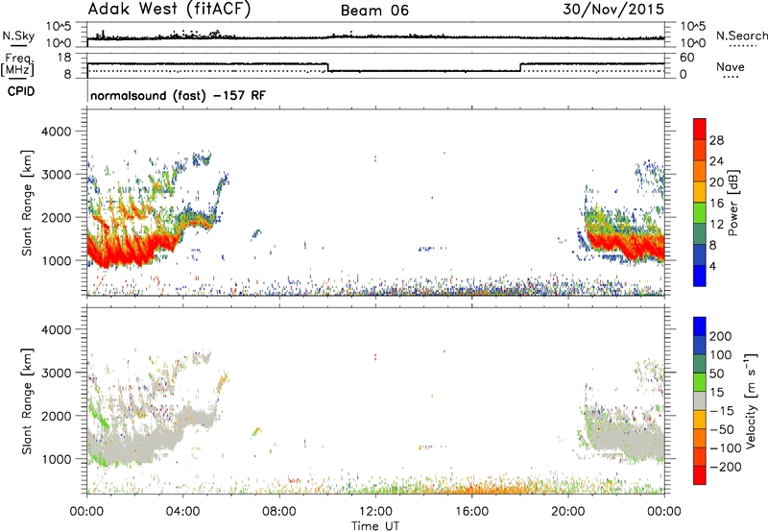Screen dimensions: 768x532
Task: Click the date "30/Nov/2015"
Action: point(613,10)
